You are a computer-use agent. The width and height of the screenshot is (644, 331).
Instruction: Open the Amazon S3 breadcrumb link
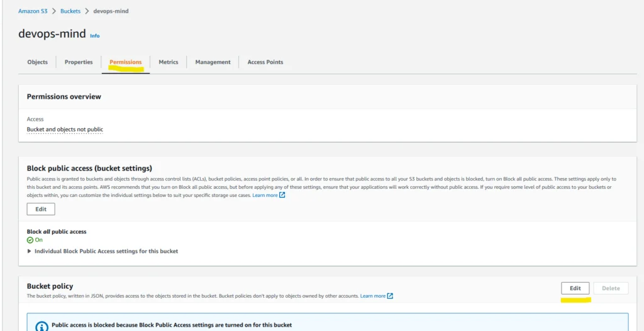pos(33,11)
